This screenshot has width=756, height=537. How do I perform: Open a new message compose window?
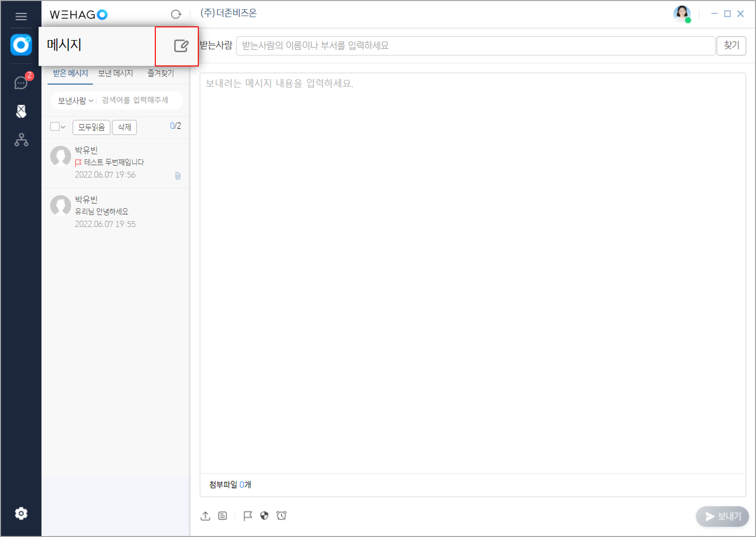coord(181,45)
